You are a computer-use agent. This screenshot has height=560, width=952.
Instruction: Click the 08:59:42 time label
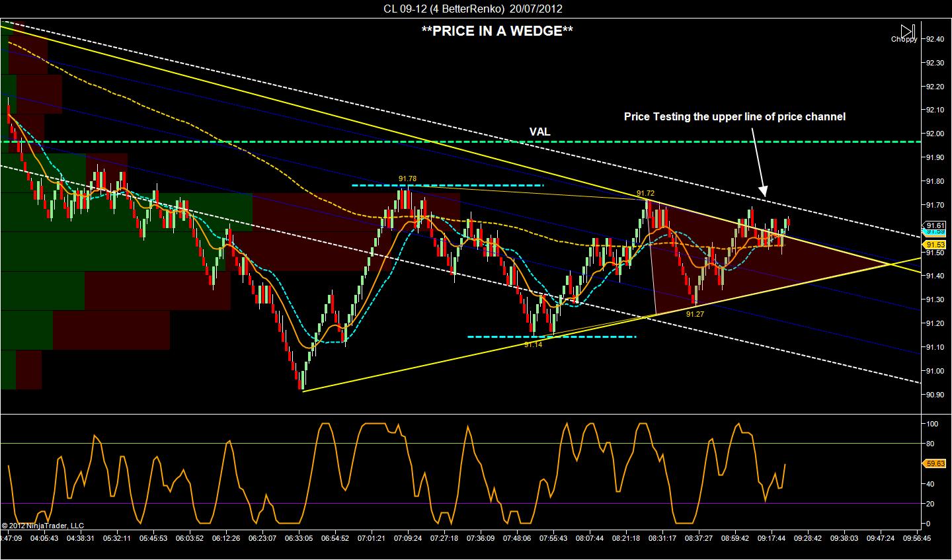tap(735, 538)
